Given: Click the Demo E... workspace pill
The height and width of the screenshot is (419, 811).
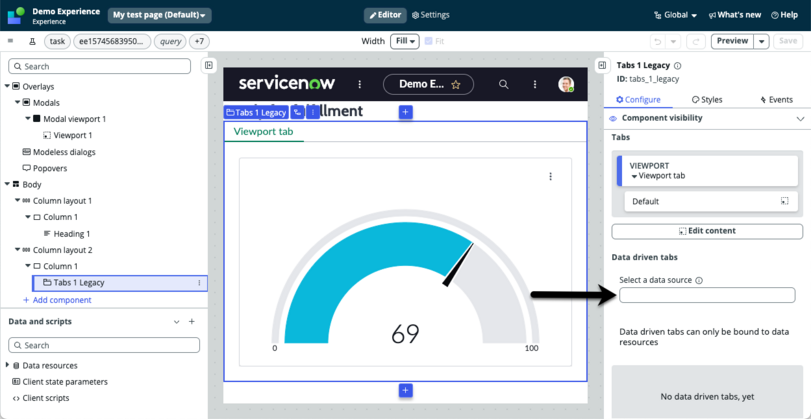Looking at the screenshot, I should (428, 84).
